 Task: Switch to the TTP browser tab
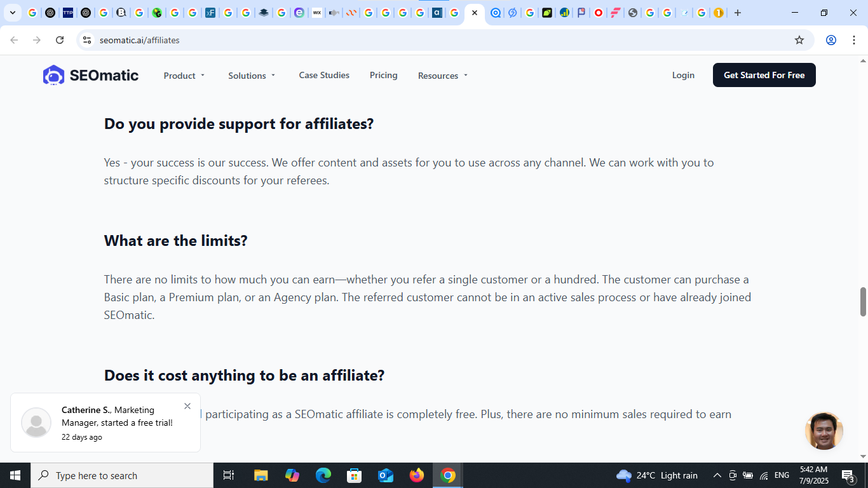tap(68, 13)
